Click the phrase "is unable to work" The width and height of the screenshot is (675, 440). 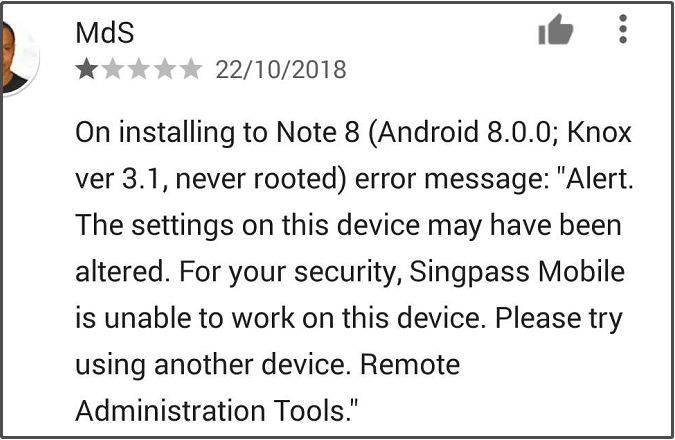[185, 318]
